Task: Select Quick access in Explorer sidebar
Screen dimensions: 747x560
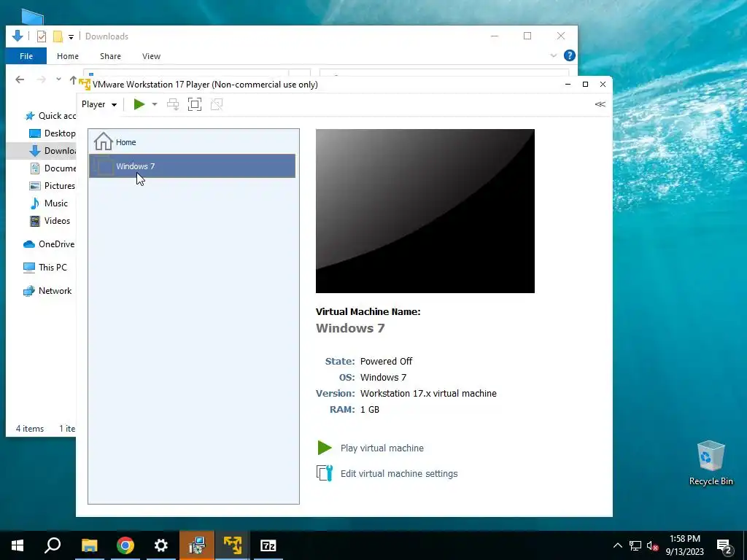Action: click(50, 116)
